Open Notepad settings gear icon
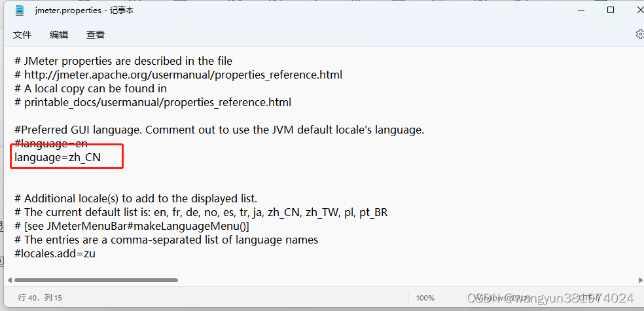Image resolution: width=644 pixels, height=311 pixels. 639,34
